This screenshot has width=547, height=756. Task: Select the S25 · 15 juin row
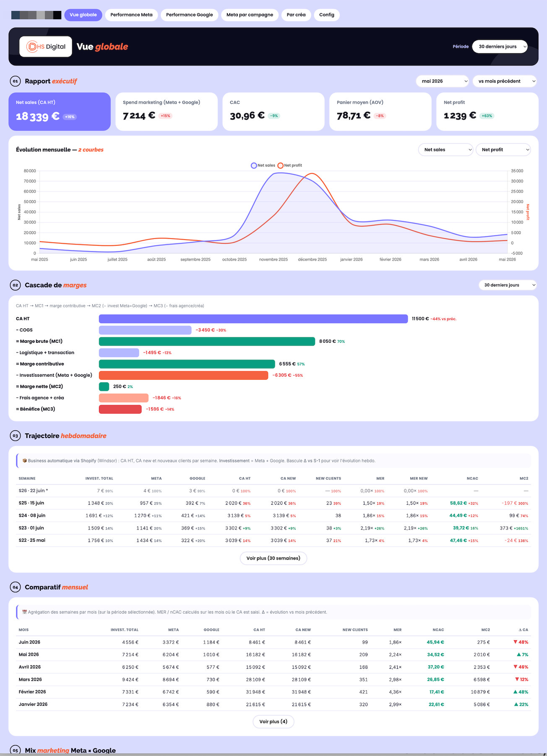point(273,503)
